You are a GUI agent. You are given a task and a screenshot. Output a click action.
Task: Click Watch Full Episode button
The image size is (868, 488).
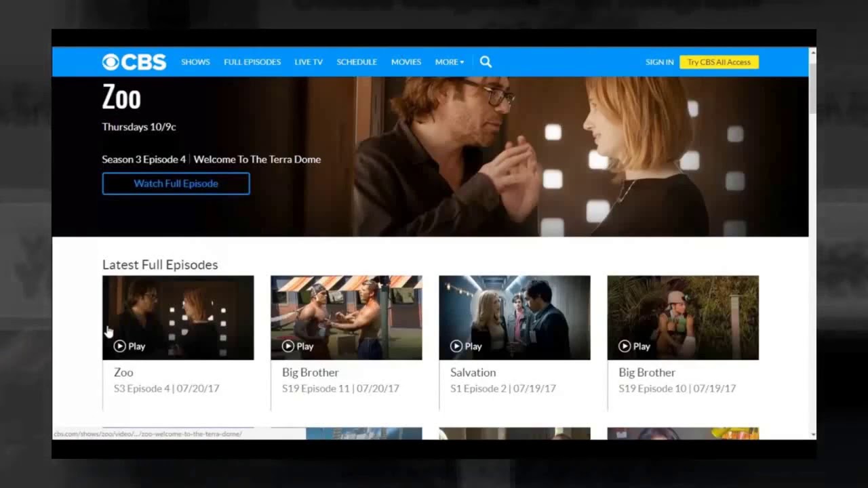coord(176,184)
